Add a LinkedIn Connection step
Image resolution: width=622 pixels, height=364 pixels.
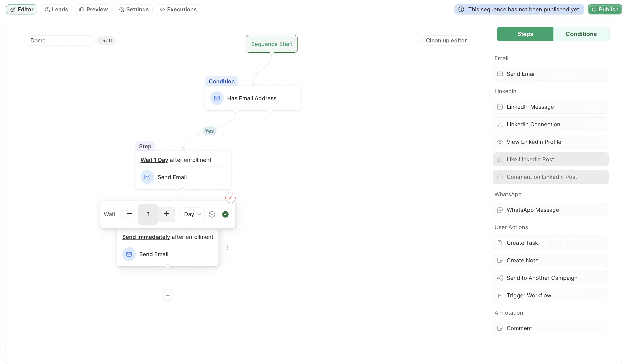[551, 124]
